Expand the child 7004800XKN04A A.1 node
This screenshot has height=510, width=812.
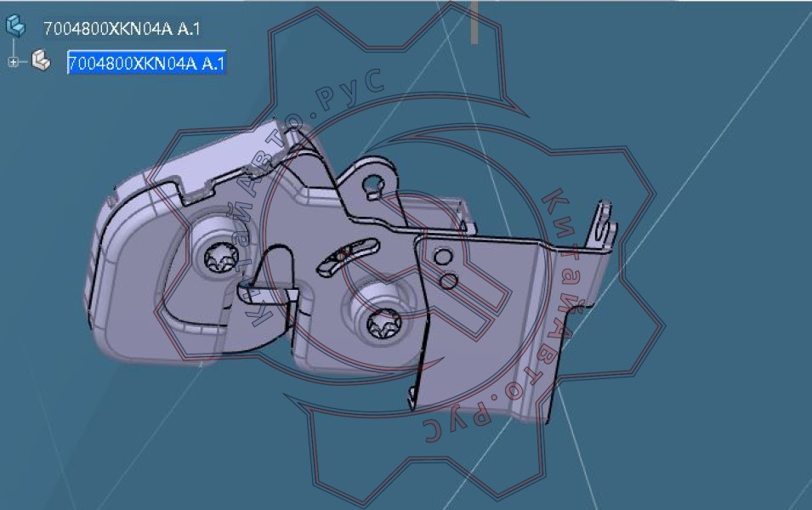pos(14,62)
